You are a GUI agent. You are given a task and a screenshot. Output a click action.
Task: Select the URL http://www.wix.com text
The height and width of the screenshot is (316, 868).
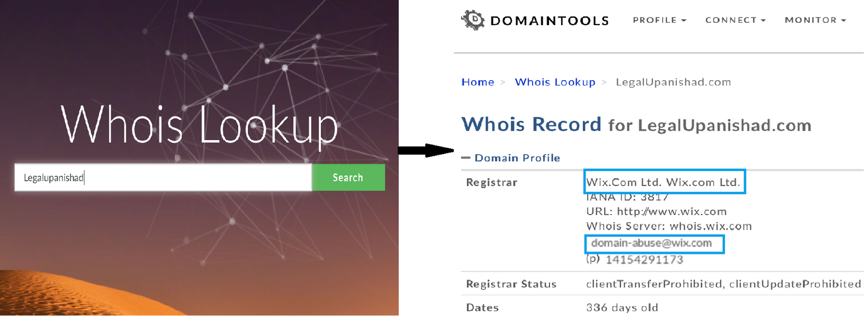(x=656, y=211)
